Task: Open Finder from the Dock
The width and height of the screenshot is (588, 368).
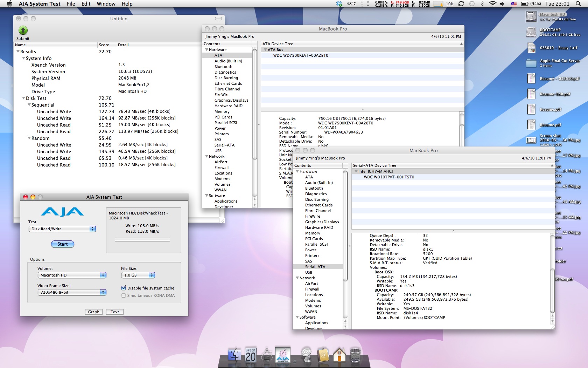Action: (x=234, y=355)
